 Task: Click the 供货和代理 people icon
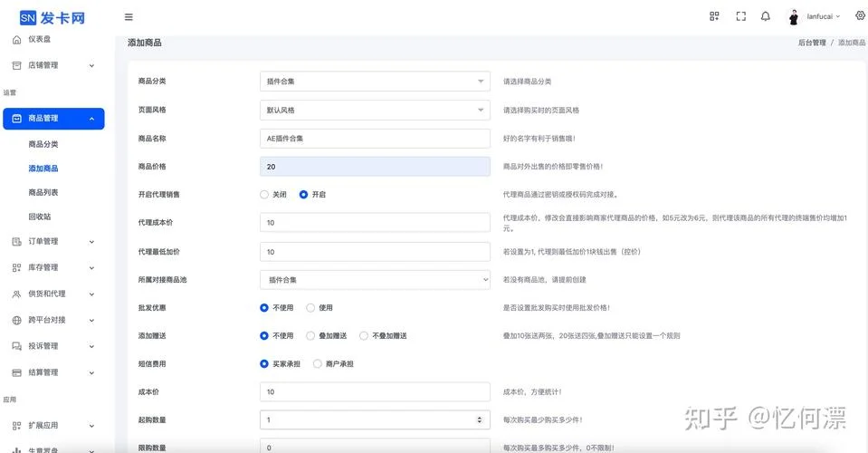click(16, 294)
